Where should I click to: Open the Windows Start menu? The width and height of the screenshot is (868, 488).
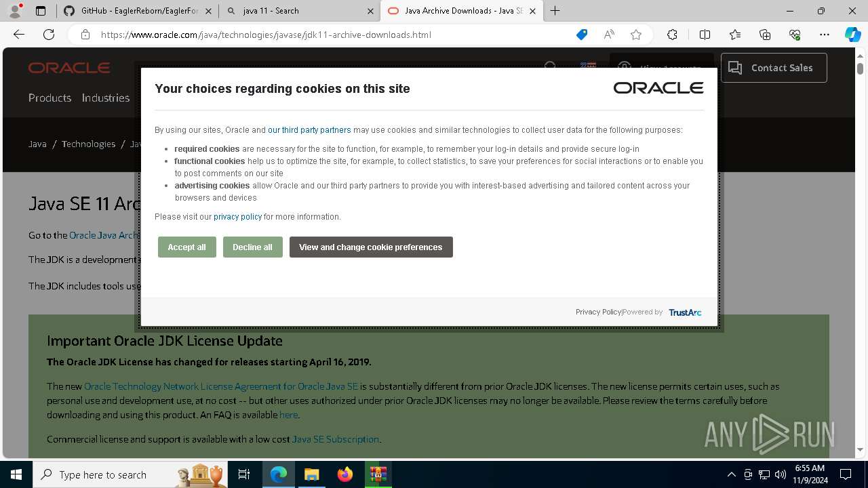pos(16,474)
